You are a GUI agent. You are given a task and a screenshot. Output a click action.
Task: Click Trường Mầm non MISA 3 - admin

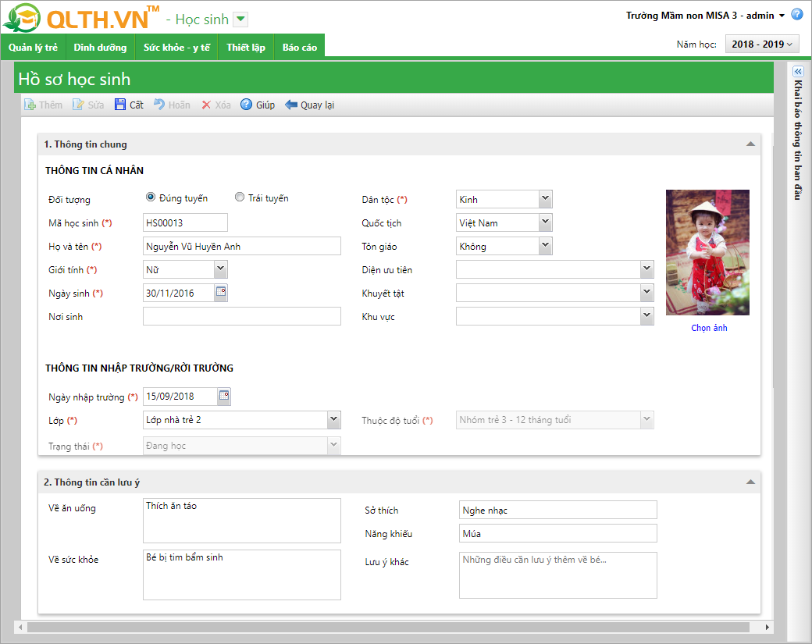pos(700,16)
